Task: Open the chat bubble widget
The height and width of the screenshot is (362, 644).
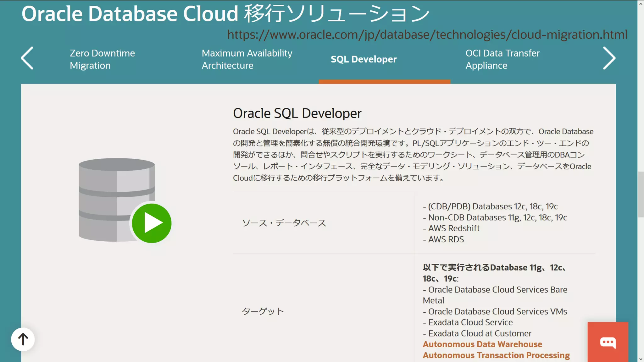Action: point(608,342)
